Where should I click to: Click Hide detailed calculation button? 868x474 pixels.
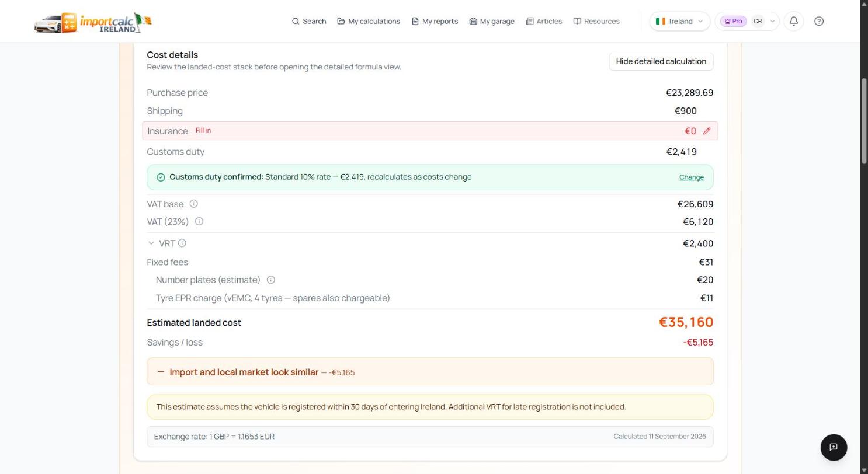[661, 61]
